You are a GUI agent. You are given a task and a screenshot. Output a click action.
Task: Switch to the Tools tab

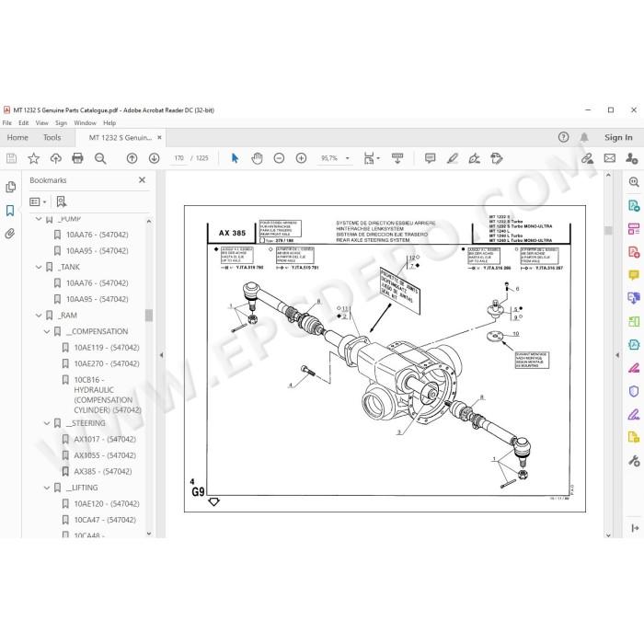(x=52, y=138)
